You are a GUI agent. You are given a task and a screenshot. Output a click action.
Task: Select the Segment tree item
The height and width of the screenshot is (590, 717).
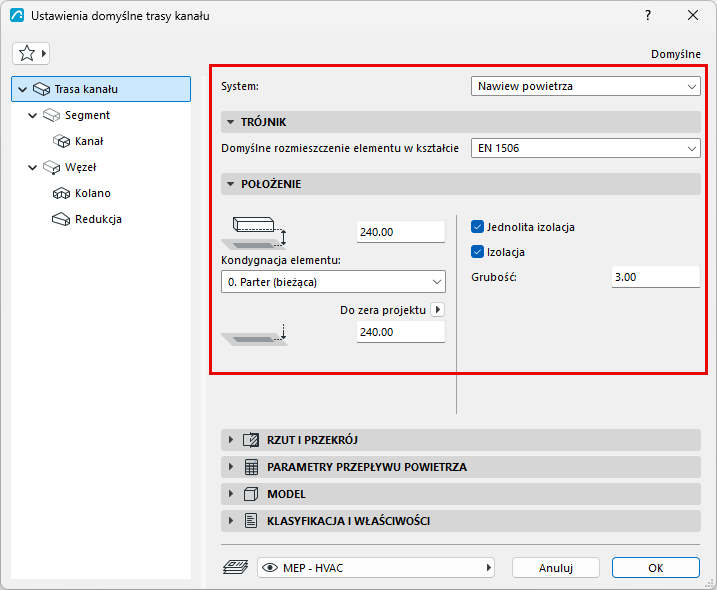pyautogui.click(x=87, y=115)
